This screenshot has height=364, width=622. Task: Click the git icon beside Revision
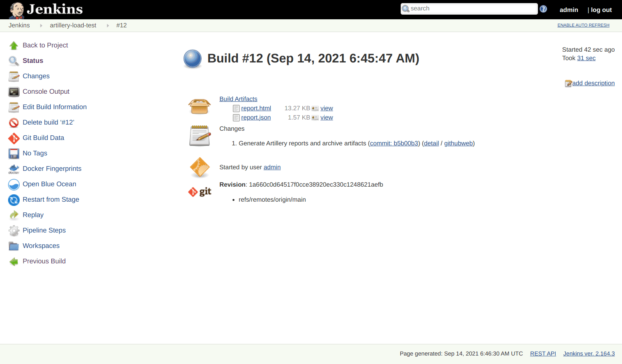coord(200,192)
